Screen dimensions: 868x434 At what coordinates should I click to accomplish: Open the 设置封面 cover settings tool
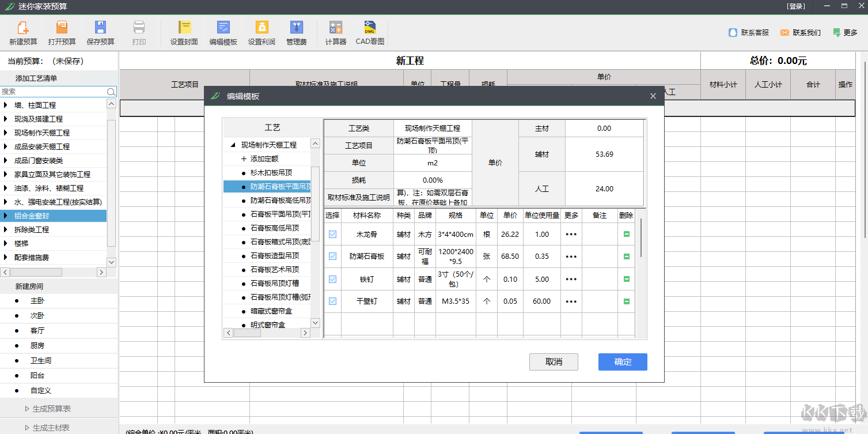[184, 32]
